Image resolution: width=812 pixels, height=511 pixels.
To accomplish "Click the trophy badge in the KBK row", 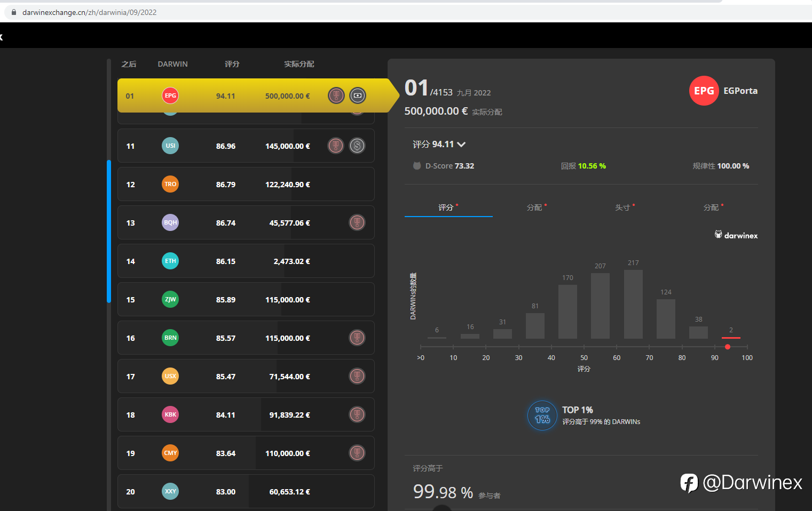I will (x=357, y=414).
